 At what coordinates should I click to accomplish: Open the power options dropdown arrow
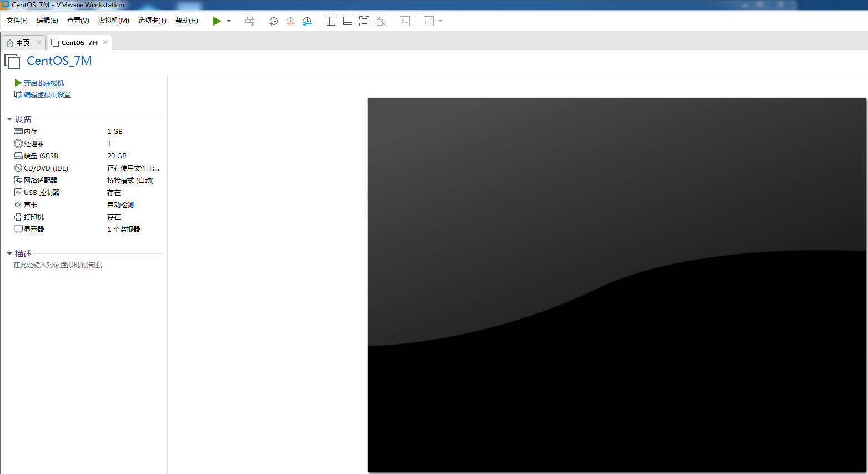229,21
